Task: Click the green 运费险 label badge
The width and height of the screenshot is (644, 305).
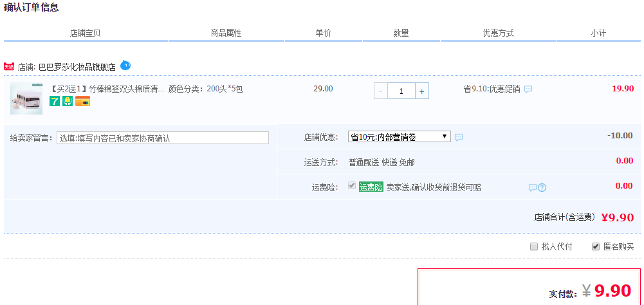Action: tap(371, 187)
